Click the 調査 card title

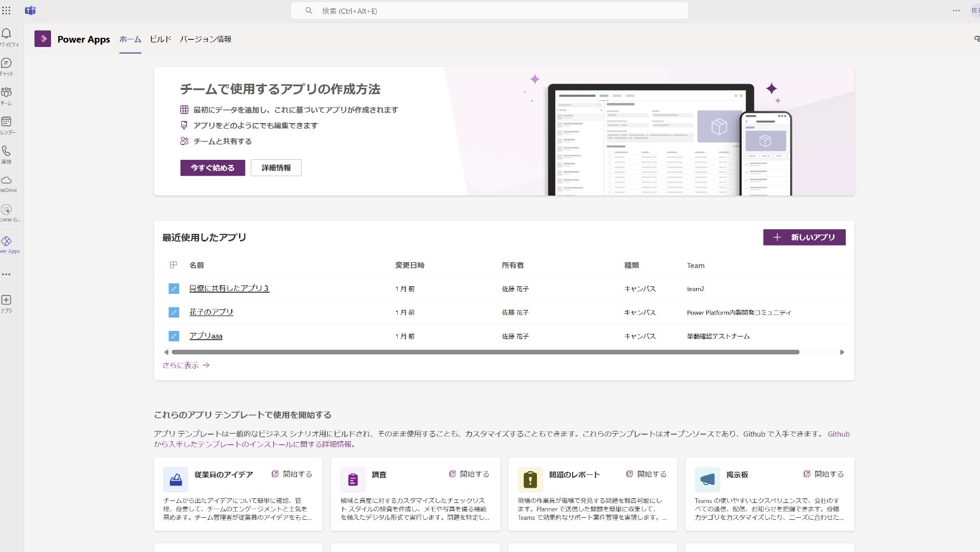(379, 474)
